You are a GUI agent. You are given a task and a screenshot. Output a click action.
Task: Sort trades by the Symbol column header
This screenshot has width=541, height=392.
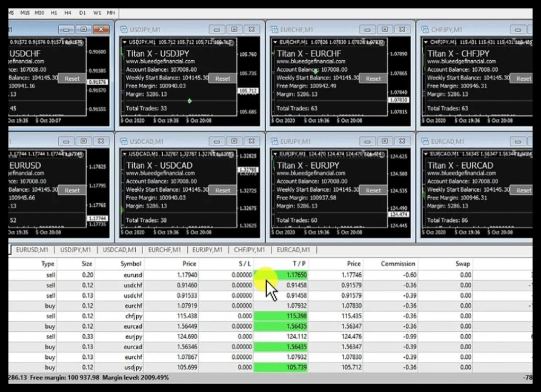[131, 264]
